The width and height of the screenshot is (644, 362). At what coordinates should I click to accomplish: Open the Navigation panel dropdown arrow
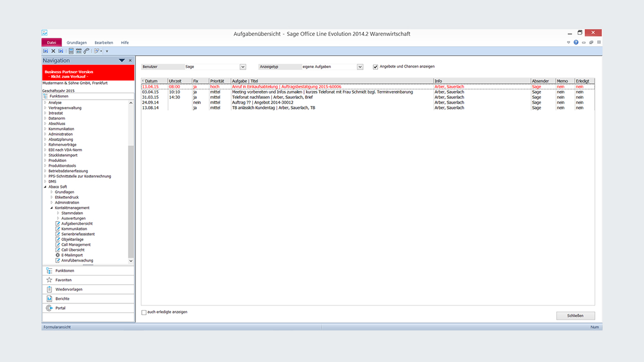click(x=122, y=60)
